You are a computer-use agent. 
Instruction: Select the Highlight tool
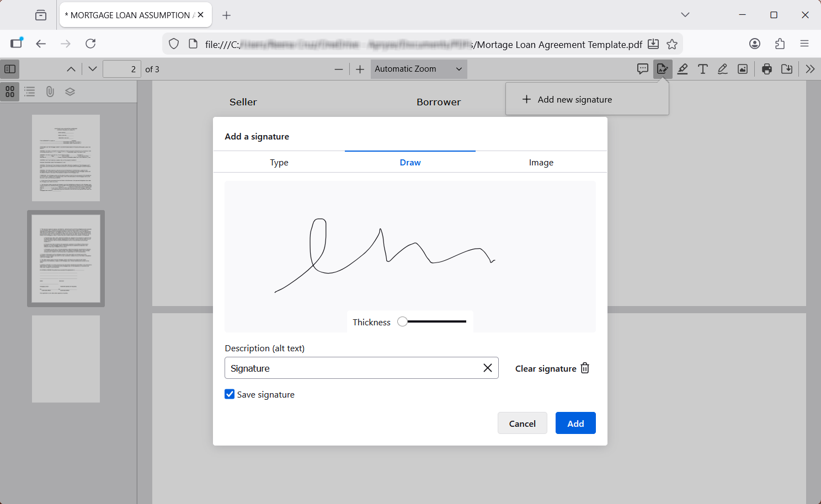pos(683,69)
